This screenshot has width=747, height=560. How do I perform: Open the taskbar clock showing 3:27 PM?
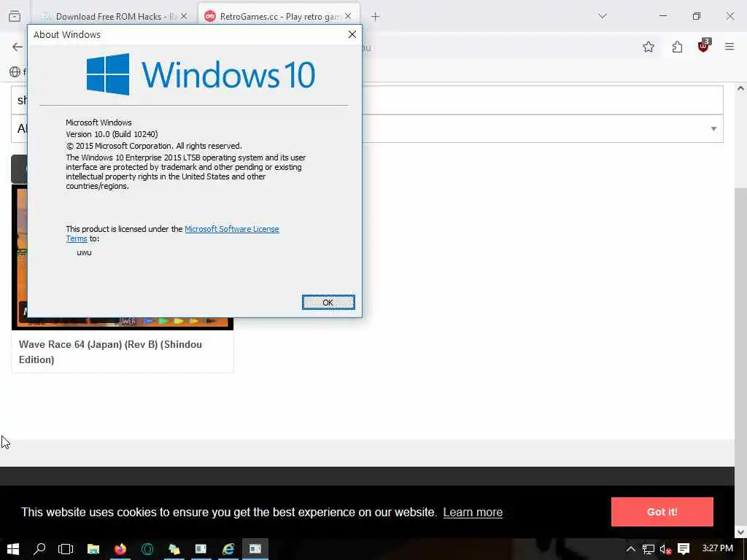(x=718, y=548)
